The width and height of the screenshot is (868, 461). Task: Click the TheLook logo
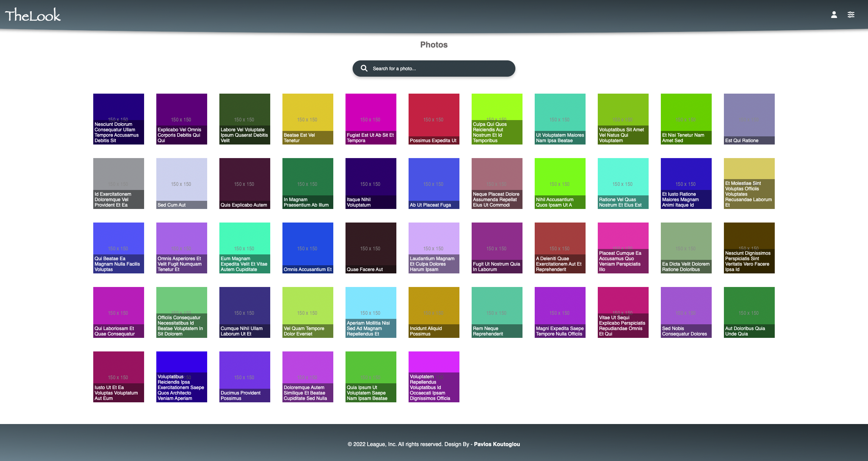[33, 15]
